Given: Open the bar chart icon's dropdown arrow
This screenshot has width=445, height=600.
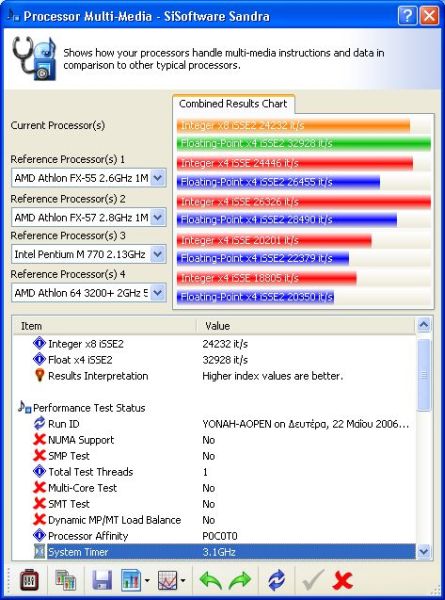Looking at the screenshot, I should pyautogui.click(x=147, y=581).
